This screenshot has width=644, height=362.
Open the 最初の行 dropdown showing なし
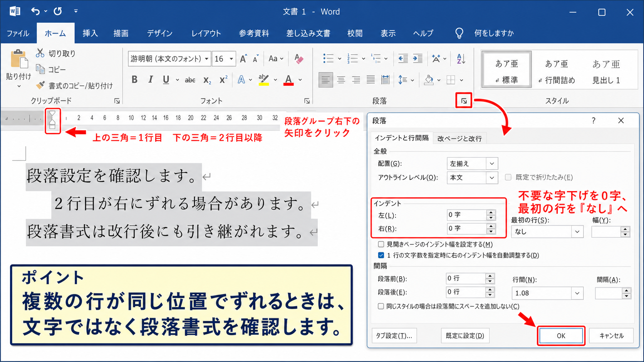577,232
